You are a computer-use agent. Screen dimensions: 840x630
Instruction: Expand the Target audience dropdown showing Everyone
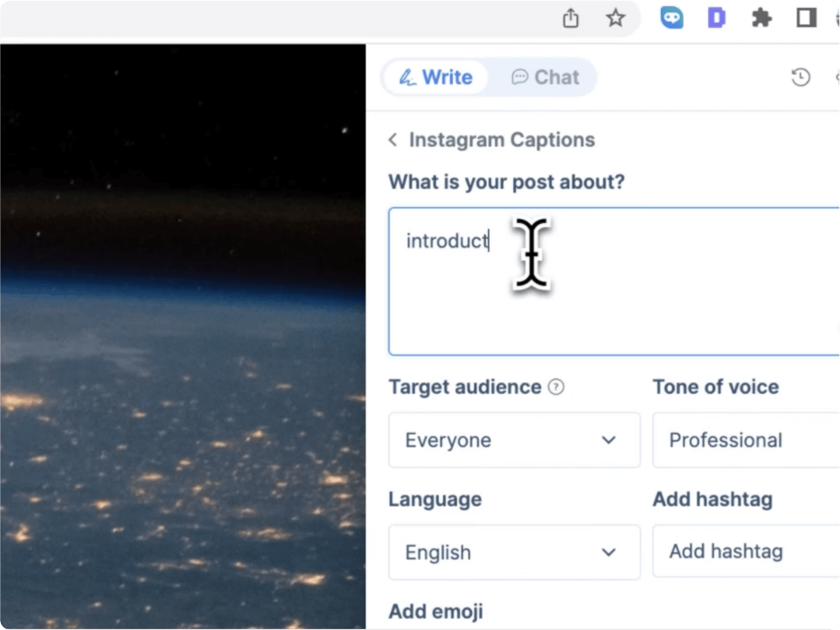(x=514, y=440)
